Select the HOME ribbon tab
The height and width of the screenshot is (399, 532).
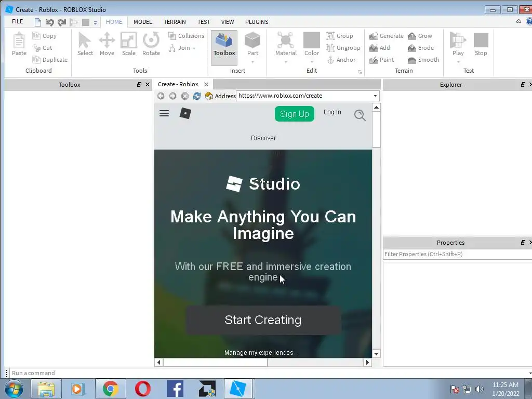[x=114, y=22]
